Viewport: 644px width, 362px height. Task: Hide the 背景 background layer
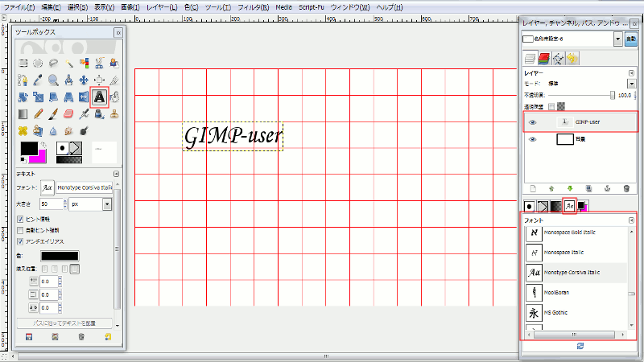pos(533,139)
